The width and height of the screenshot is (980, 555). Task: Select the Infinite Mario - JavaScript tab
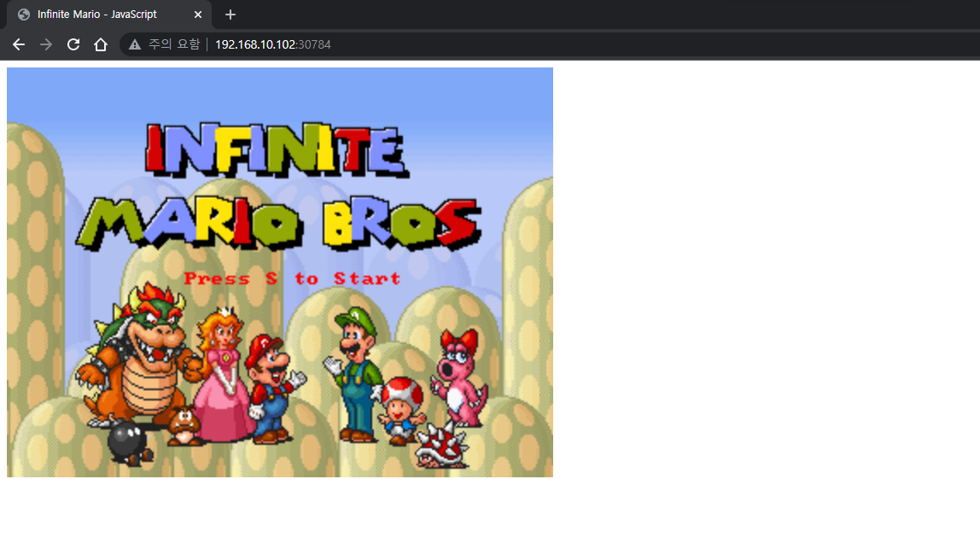109,15
